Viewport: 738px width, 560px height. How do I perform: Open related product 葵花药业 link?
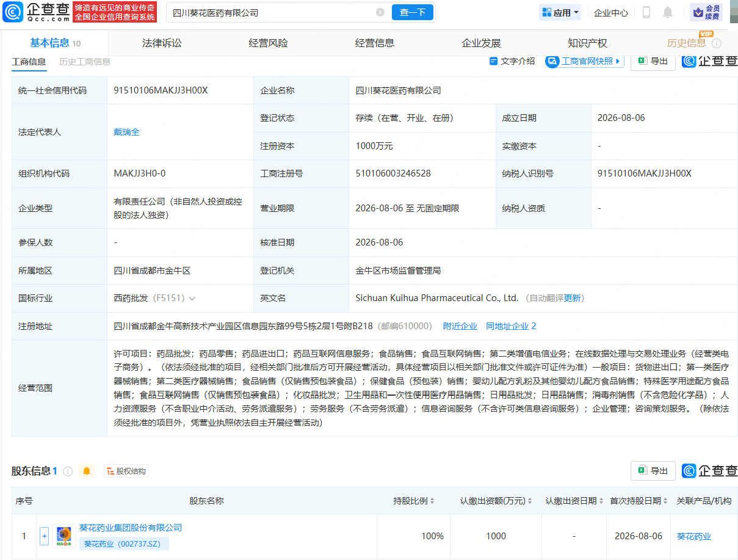click(694, 536)
